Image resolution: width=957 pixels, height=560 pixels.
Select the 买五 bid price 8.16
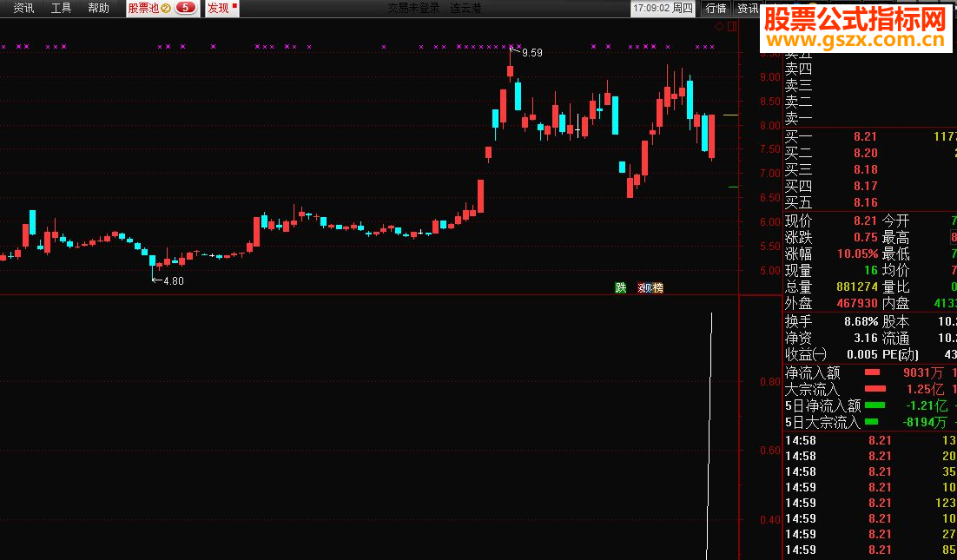coord(866,202)
